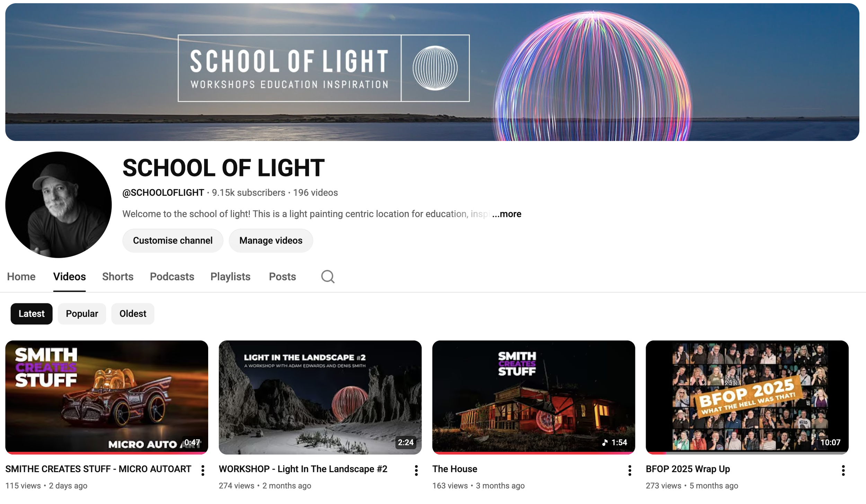Image resolution: width=866 pixels, height=504 pixels.
Task: Click the Customise channel button
Action: tap(173, 240)
